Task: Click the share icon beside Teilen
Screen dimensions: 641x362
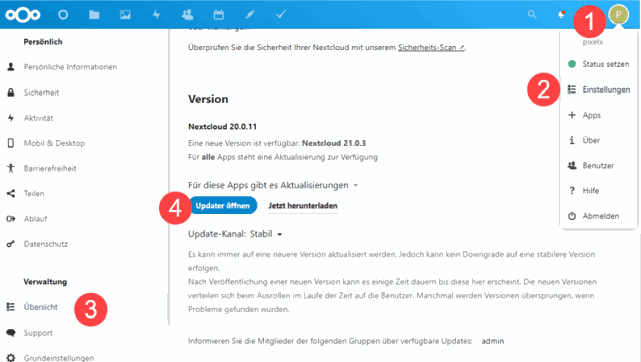Action: point(11,193)
